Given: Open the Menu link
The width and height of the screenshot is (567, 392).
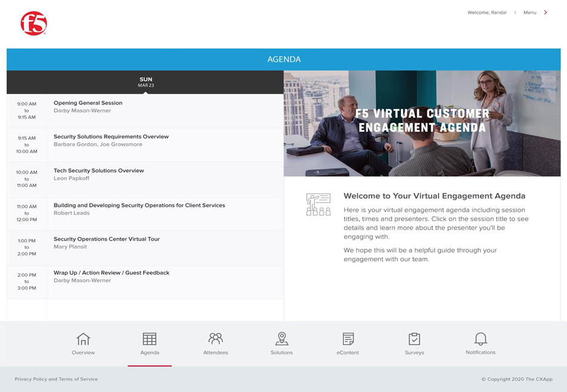Looking at the screenshot, I should click(530, 13).
